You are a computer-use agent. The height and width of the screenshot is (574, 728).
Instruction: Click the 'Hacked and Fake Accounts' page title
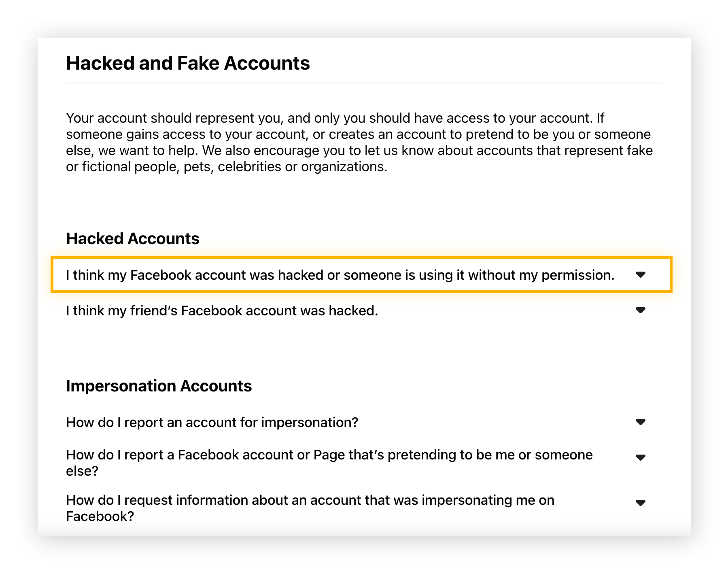pyautogui.click(x=188, y=63)
